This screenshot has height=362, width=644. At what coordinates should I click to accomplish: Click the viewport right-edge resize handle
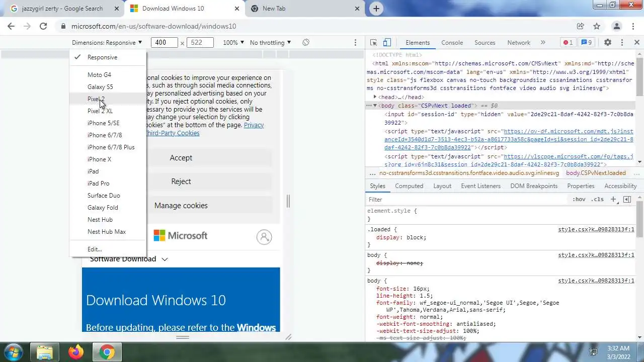[x=288, y=201]
